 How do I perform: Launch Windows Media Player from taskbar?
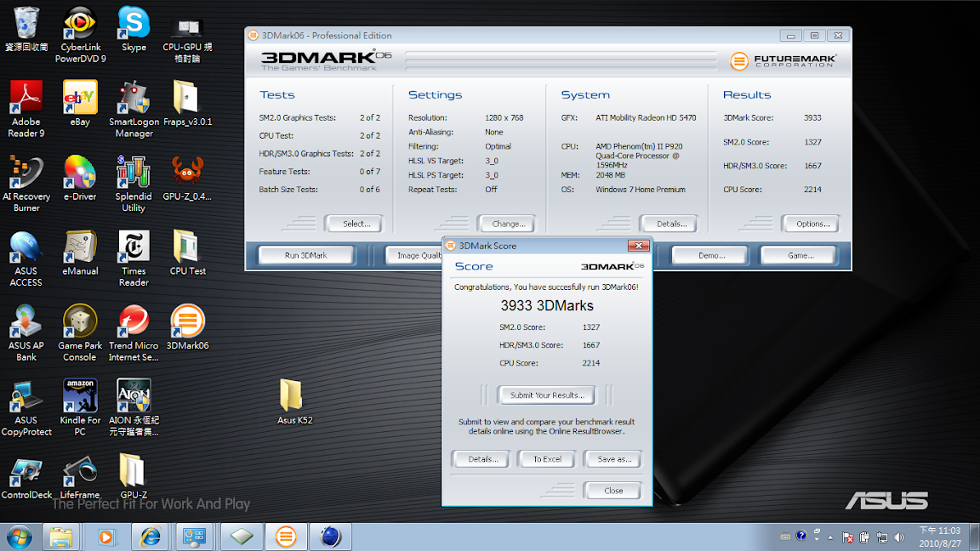coord(105,537)
